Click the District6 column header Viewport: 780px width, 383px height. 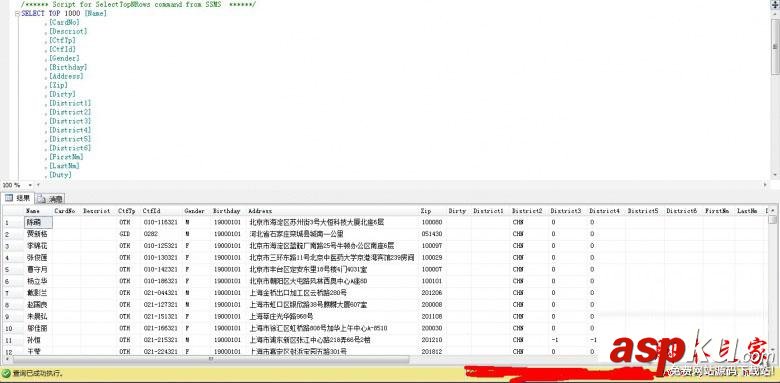coord(682,211)
